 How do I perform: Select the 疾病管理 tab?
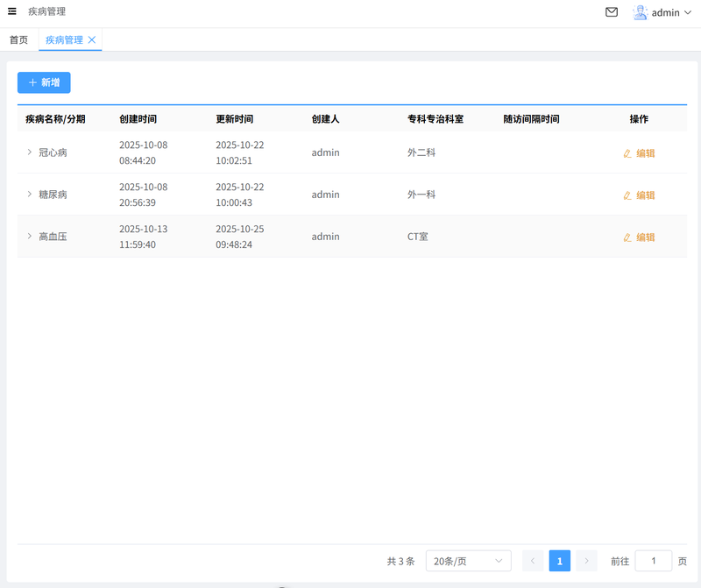[64, 39]
